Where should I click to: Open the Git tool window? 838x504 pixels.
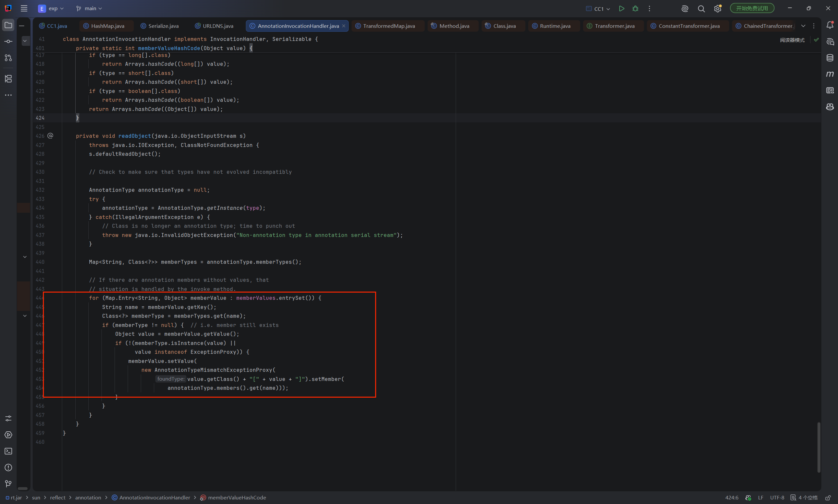click(x=9, y=484)
